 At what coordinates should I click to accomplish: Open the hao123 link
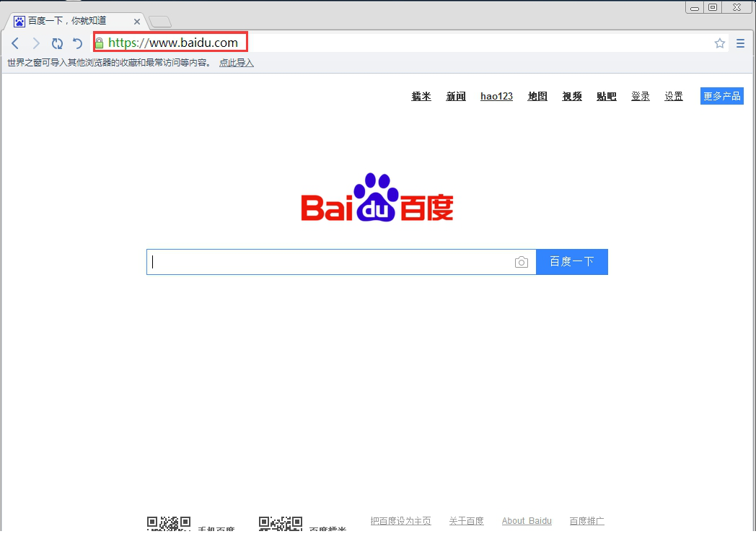[x=496, y=97]
